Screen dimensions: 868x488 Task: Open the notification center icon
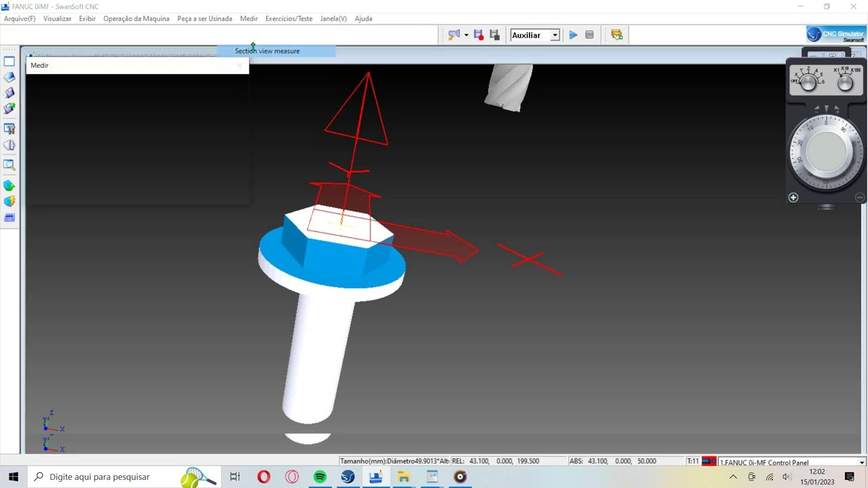pyautogui.click(x=850, y=476)
